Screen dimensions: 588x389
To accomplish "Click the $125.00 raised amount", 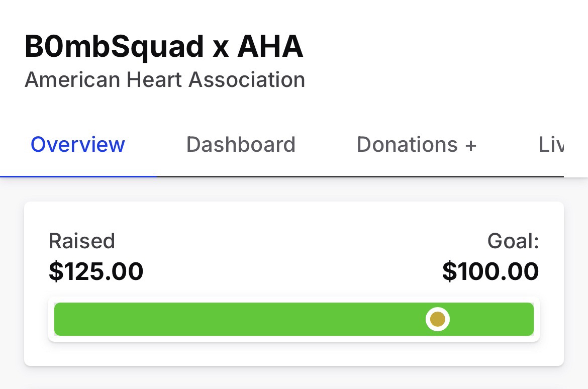I will [96, 271].
